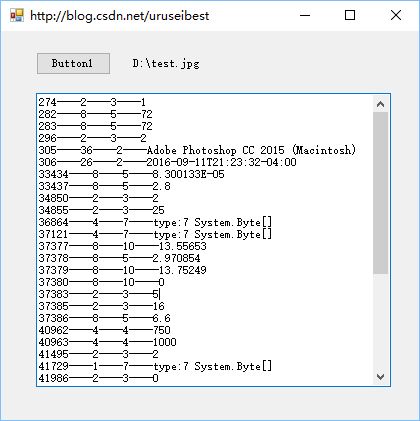Viewport: 420px width, 421px height.
Task: Click the vertical scrollbar thumb
Action: pyautogui.click(x=380, y=193)
